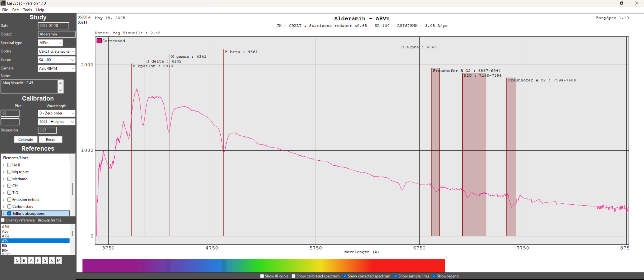The image size is (644, 280).
Task: Click the Dispersion input field
Action: [x=47, y=130]
